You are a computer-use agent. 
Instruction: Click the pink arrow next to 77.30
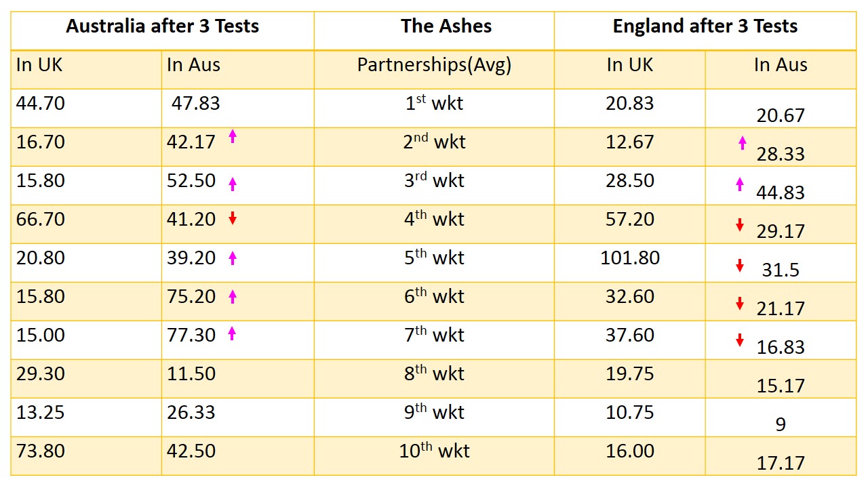click(x=233, y=333)
